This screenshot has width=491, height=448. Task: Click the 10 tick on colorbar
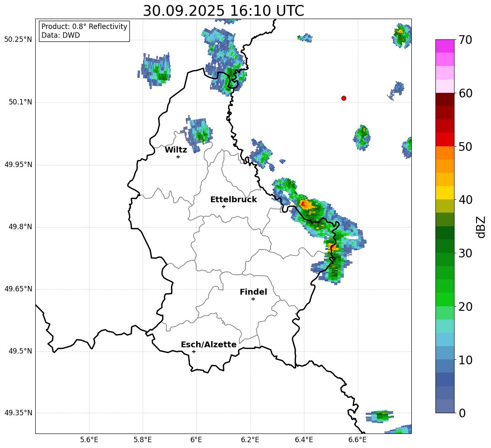[x=466, y=360]
